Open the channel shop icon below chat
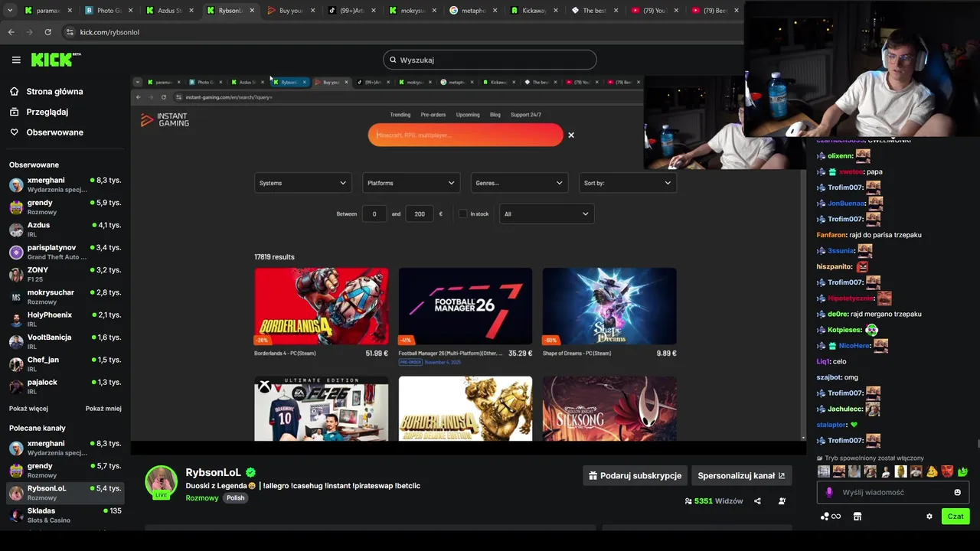 click(x=857, y=517)
